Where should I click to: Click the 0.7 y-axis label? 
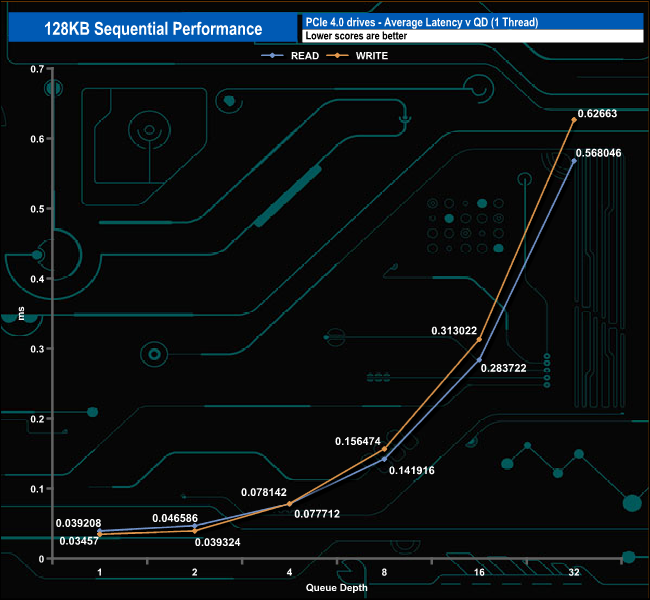click(37, 69)
